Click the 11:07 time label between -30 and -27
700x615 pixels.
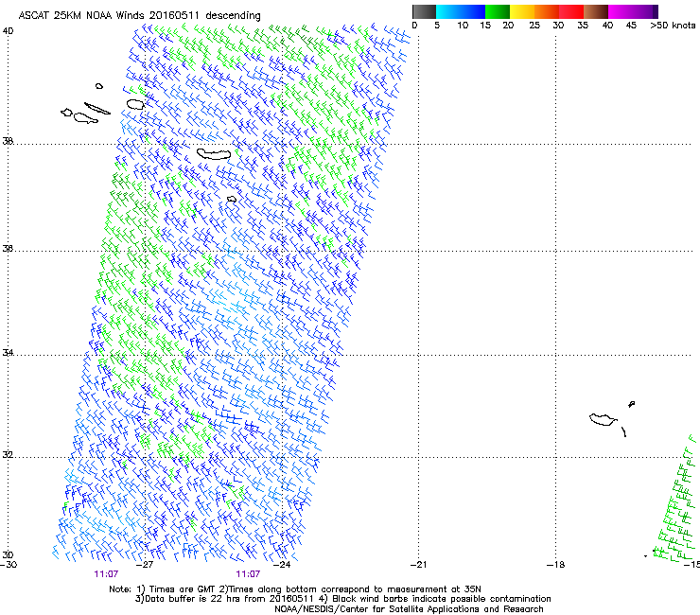(106, 574)
